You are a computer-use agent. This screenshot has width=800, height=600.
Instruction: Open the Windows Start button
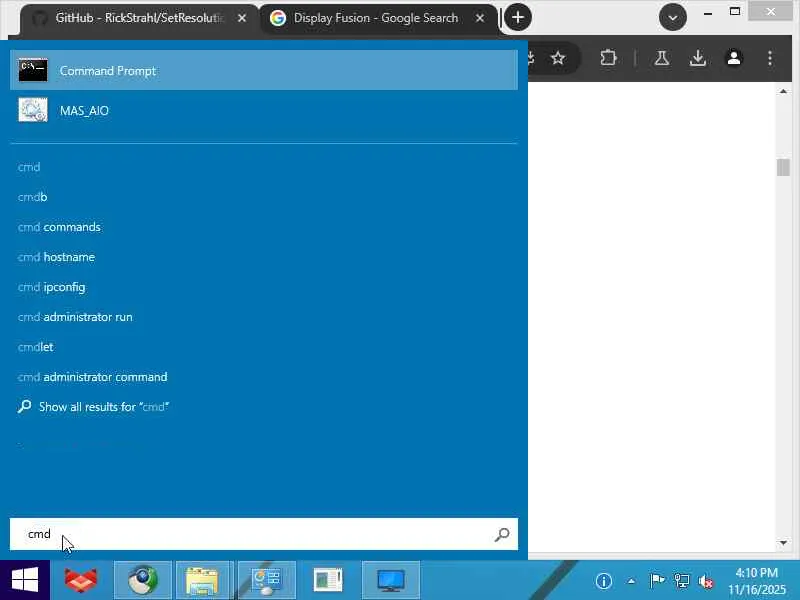pos(24,580)
